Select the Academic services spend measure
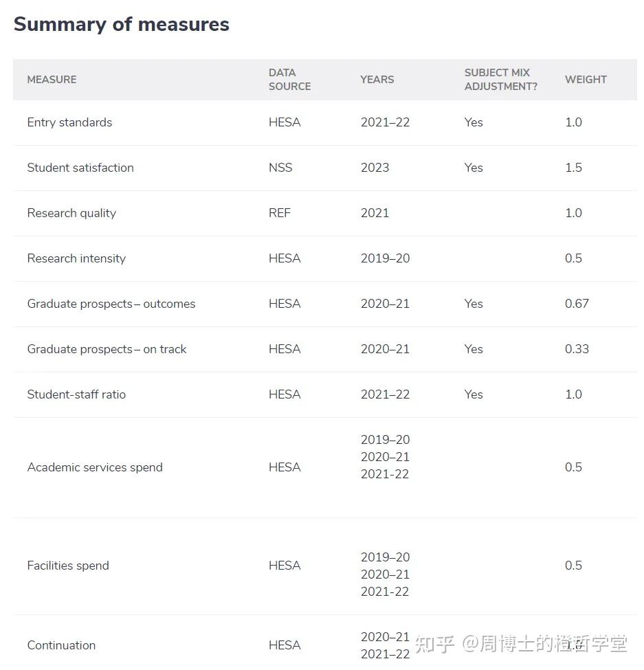The height and width of the screenshot is (670, 644). [95, 467]
